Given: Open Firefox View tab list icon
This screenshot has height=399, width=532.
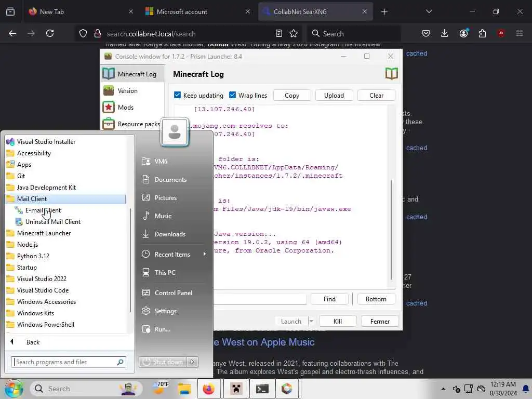Looking at the screenshot, I should [x=10, y=11].
